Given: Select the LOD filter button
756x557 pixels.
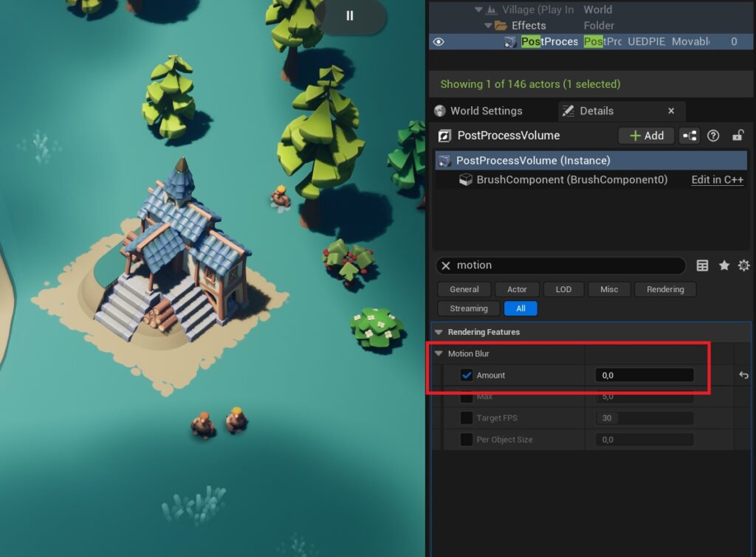Looking at the screenshot, I should pos(563,289).
